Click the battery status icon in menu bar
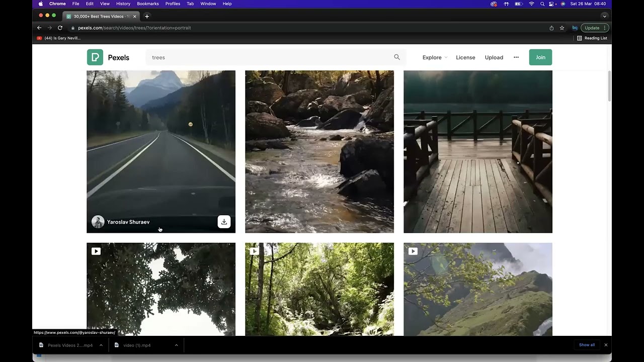Viewport: 644px width, 362px height. (x=519, y=4)
